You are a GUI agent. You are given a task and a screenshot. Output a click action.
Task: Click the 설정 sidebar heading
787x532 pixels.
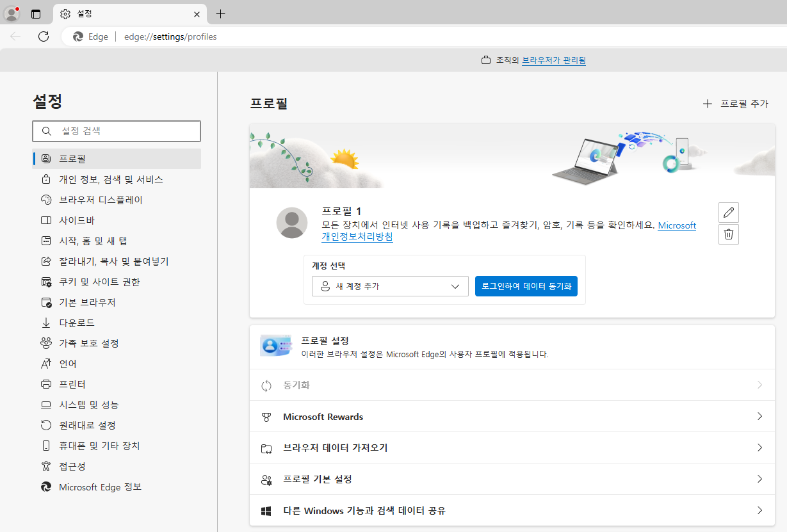pos(47,101)
